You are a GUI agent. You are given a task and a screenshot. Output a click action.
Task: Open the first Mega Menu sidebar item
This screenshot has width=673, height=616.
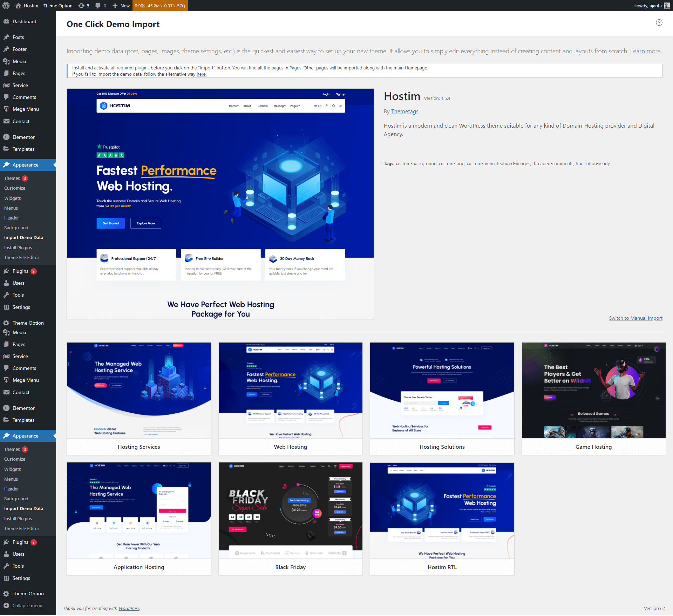26,109
